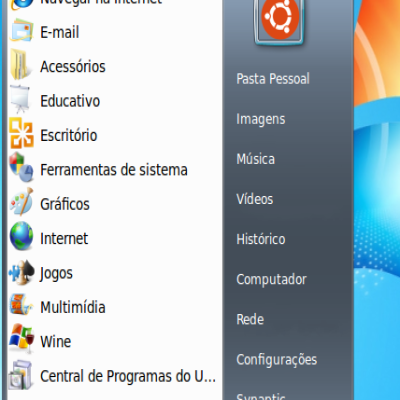Click the Gráficos paint palette icon
Image resolution: width=400 pixels, height=400 pixels.
(x=22, y=202)
